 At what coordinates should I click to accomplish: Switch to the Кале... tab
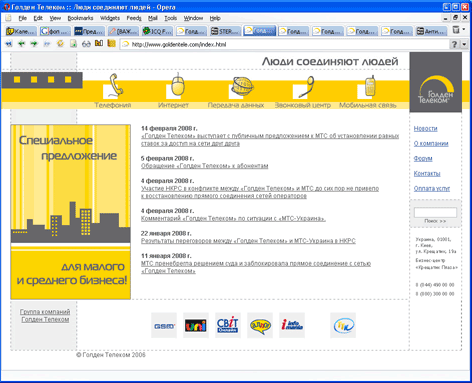(21, 31)
